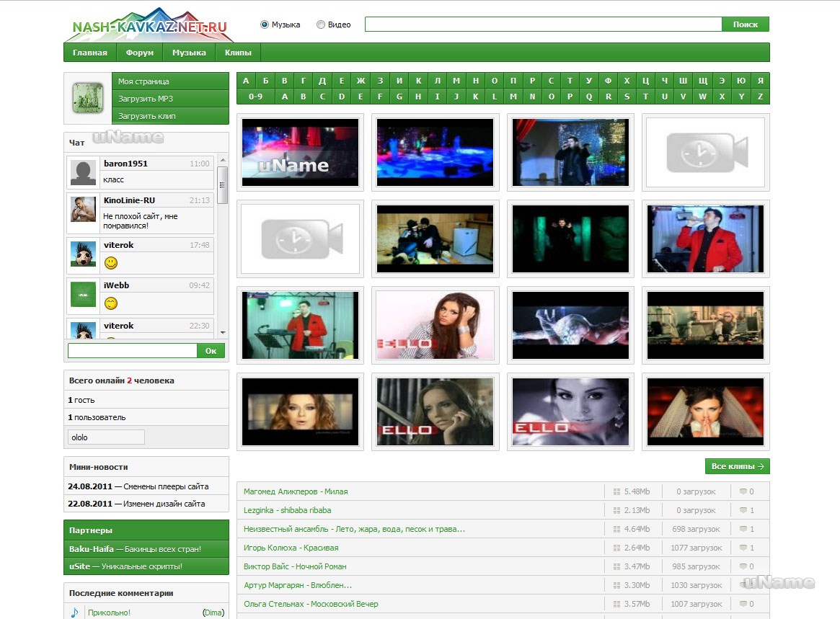
Task: Click comment icon on Виктор Вайс row
Action: pyautogui.click(x=743, y=566)
